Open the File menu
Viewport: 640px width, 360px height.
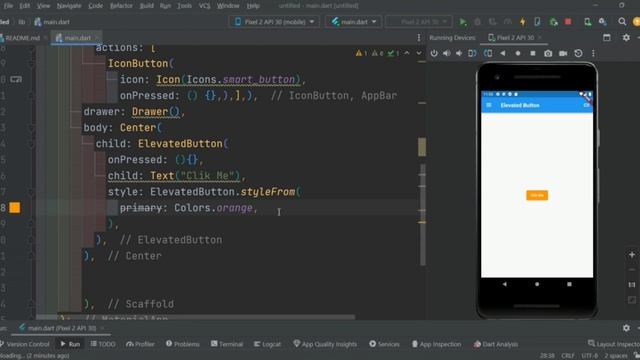tap(8, 6)
